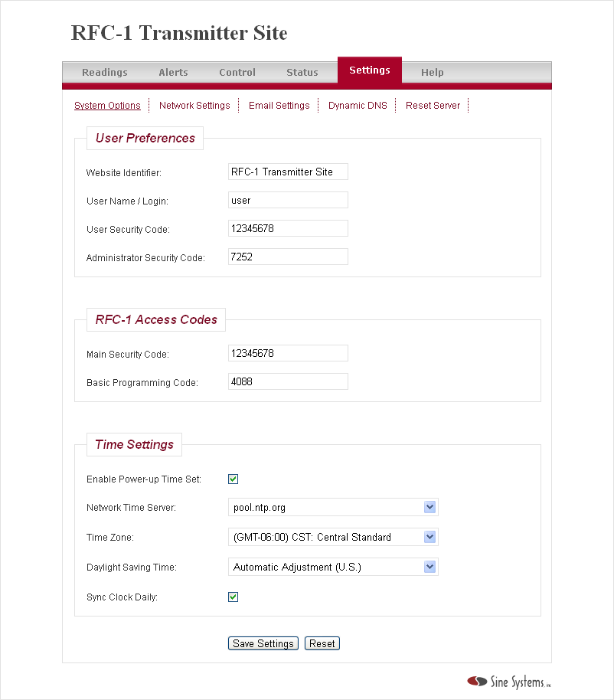The image size is (614, 700).
Task: Click the Save Settings button
Action: (x=263, y=643)
